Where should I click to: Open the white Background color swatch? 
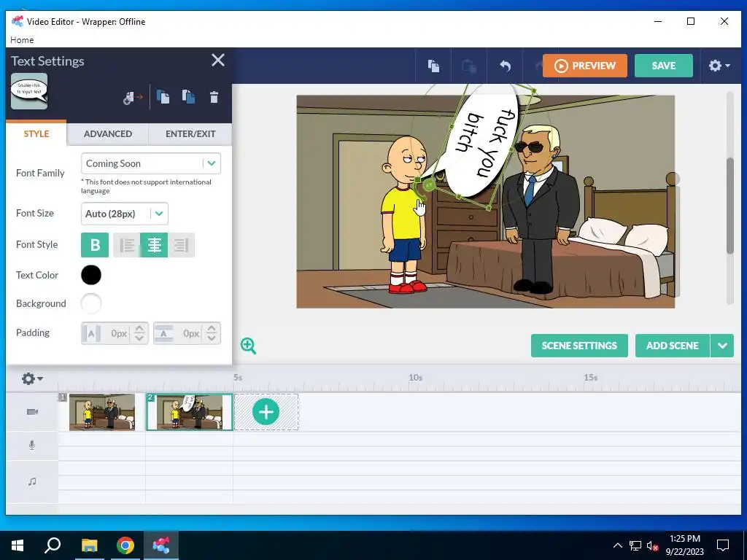click(91, 303)
